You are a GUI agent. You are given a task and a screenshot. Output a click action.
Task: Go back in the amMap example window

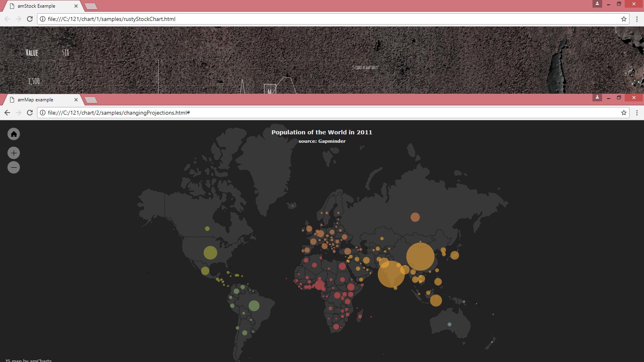pyautogui.click(x=7, y=113)
